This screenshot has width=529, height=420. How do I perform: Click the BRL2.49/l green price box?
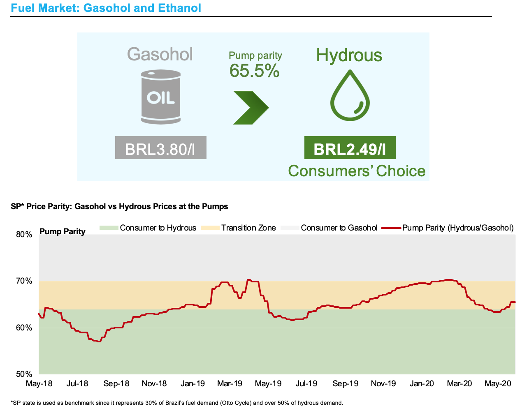(350, 148)
